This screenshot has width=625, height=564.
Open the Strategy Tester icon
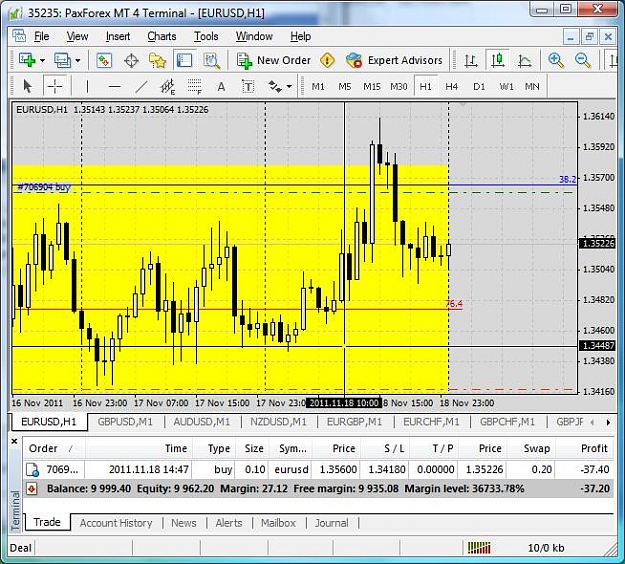click(x=211, y=61)
